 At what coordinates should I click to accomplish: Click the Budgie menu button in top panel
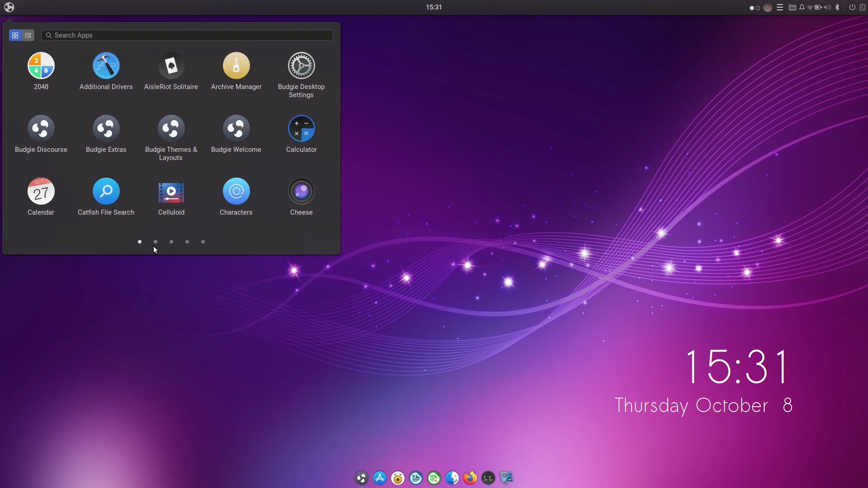pos(9,7)
